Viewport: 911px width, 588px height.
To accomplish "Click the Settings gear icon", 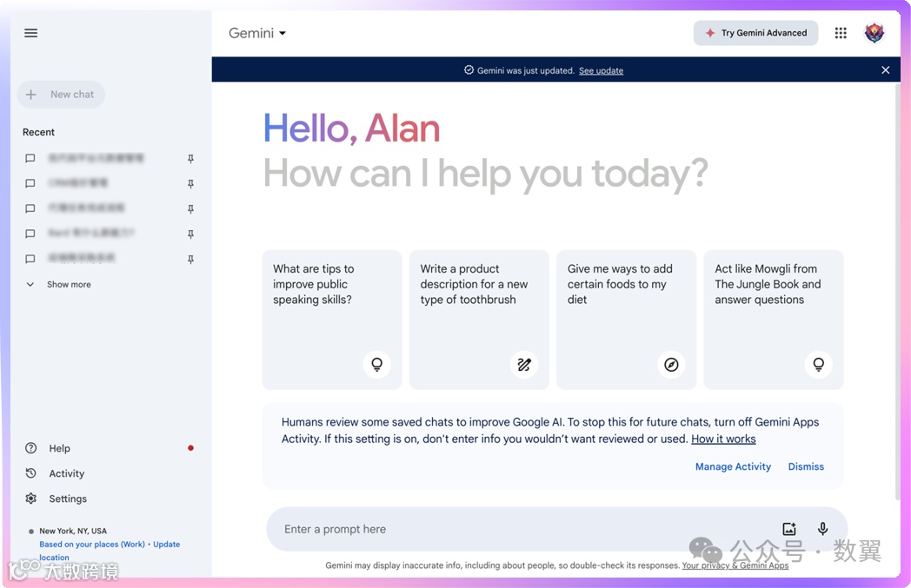I will [30, 499].
